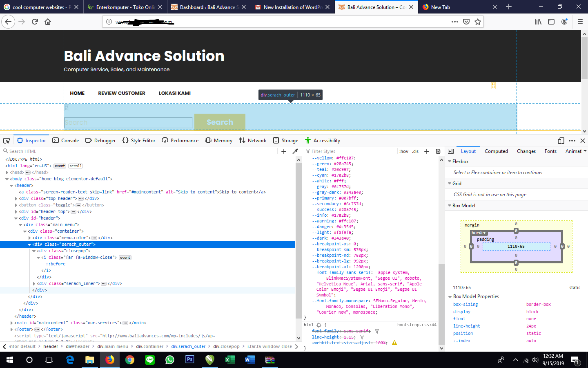Switch to the Console tab

click(x=66, y=141)
